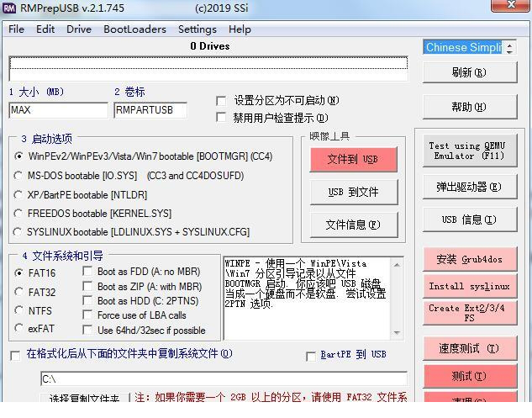Open the BootLoaders menu

(135, 29)
